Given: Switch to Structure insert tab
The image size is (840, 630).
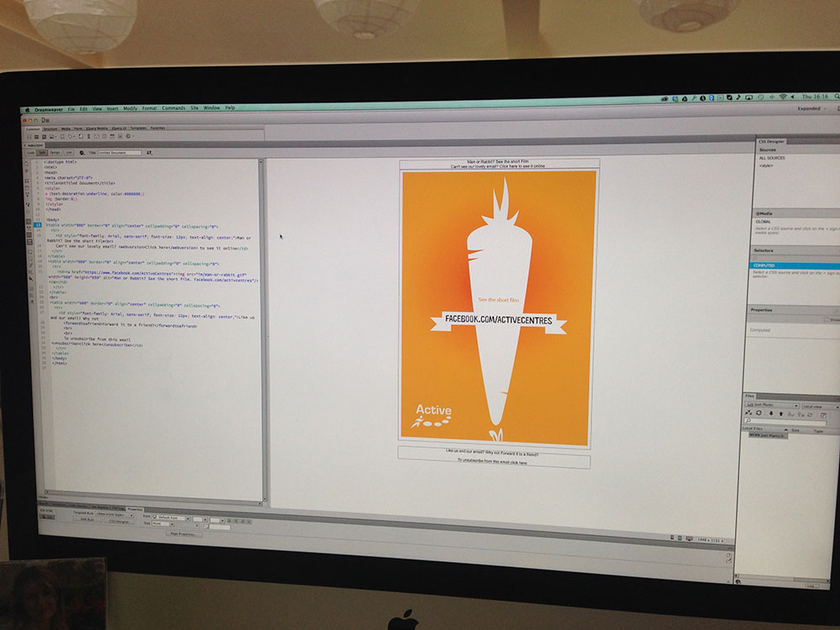Looking at the screenshot, I should click(50, 129).
